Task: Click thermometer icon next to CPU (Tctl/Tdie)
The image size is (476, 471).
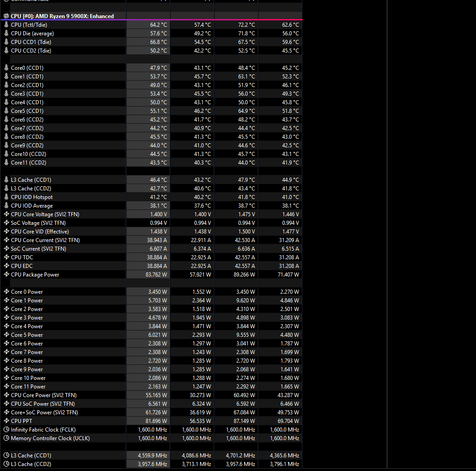Action: [6, 24]
